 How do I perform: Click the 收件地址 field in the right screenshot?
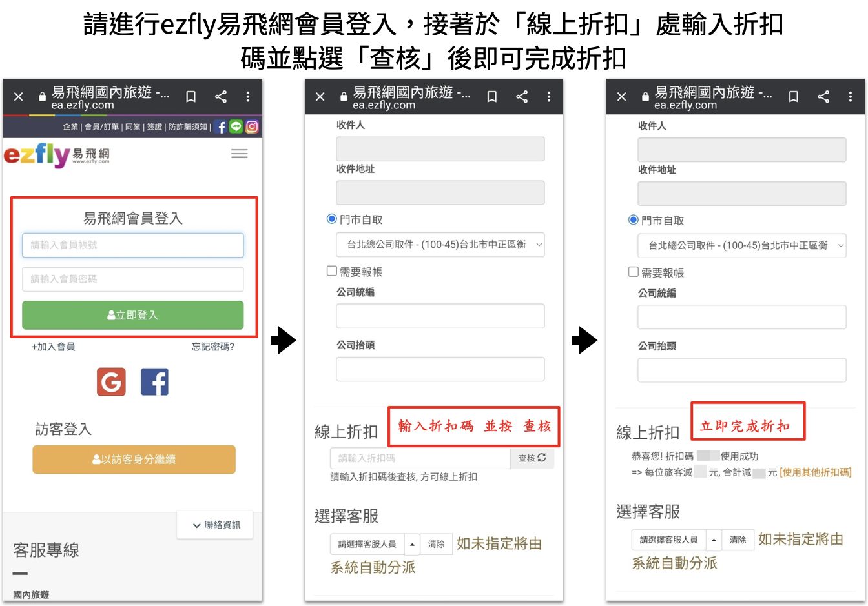pyautogui.click(x=742, y=194)
